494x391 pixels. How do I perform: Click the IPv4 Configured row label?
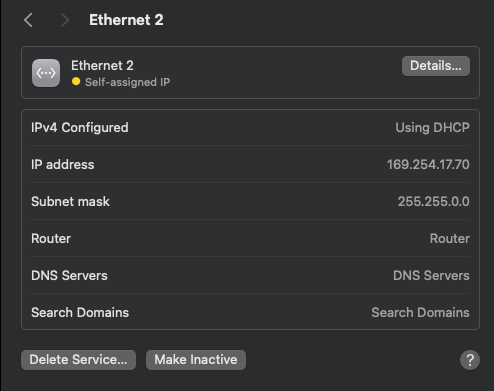pyautogui.click(x=80, y=128)
